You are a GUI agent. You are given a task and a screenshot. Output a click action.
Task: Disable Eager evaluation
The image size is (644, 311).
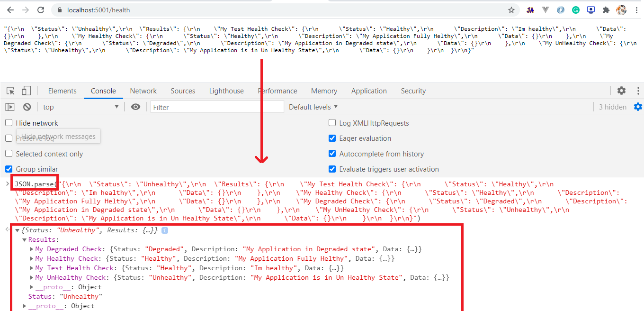click(332, 138)
